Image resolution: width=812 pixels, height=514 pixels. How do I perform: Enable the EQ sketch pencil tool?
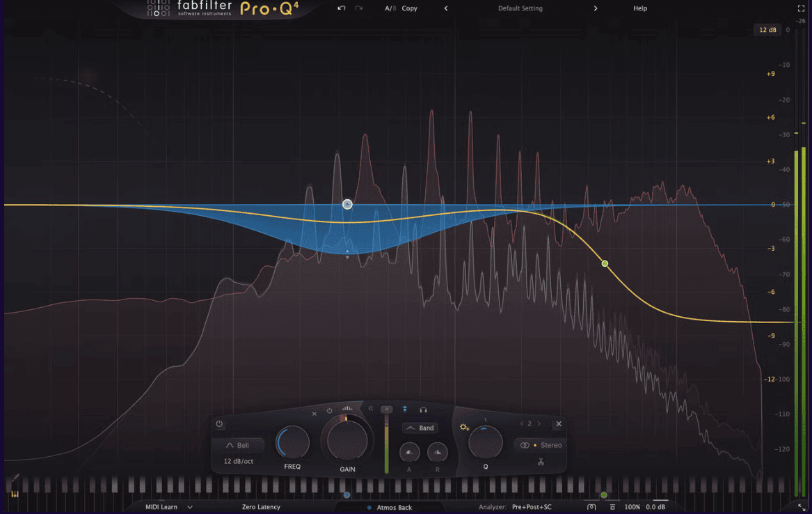tap(15, 478)
